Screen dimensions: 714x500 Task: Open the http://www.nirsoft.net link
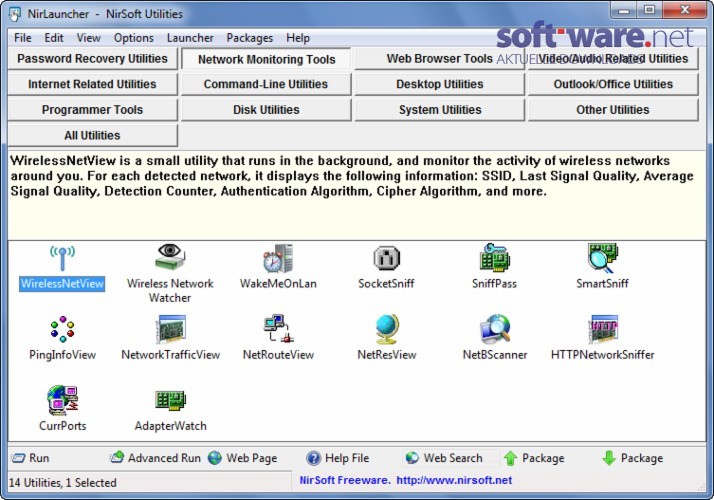(x=454, y=480)
